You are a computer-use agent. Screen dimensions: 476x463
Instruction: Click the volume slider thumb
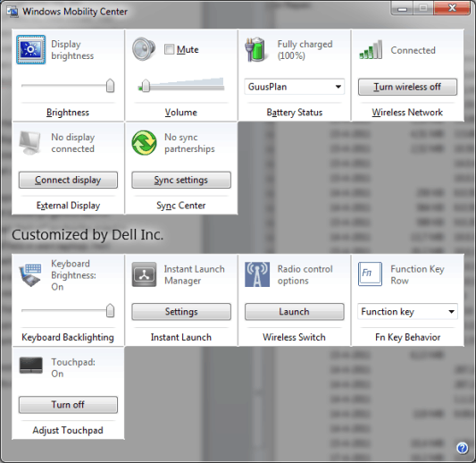[x=146, y=86]
